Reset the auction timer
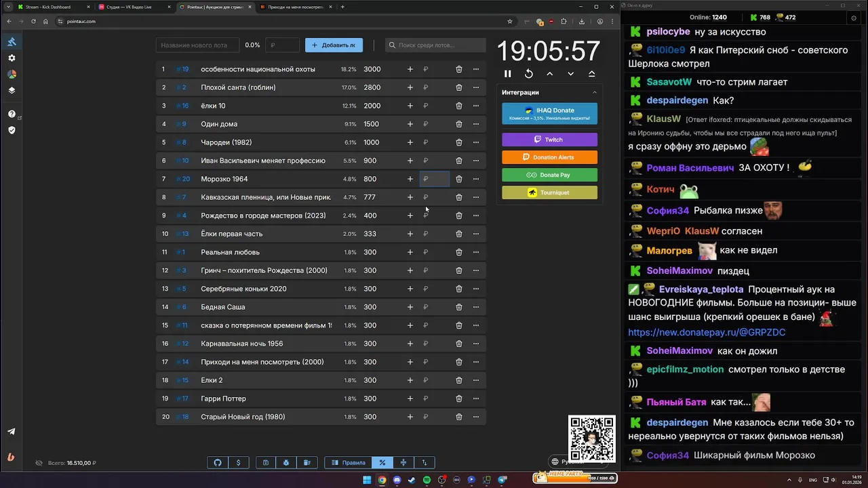Viewport: 868px width, 488px height. click(x=529, y=74)
